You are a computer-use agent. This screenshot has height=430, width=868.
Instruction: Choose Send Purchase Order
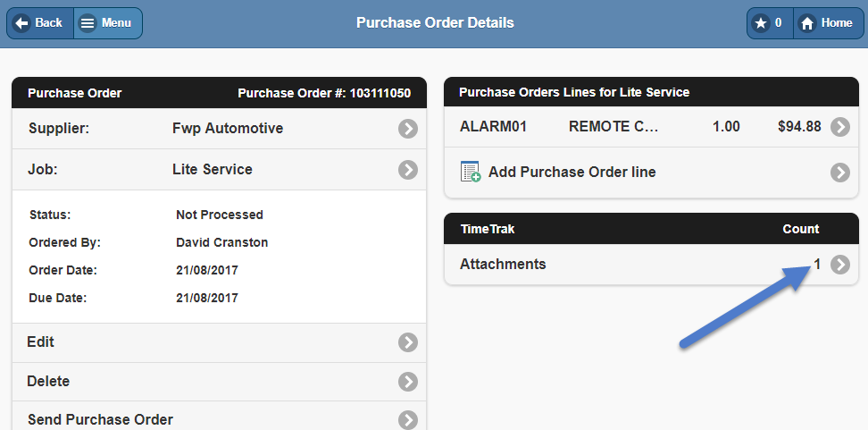coord(100,420)
